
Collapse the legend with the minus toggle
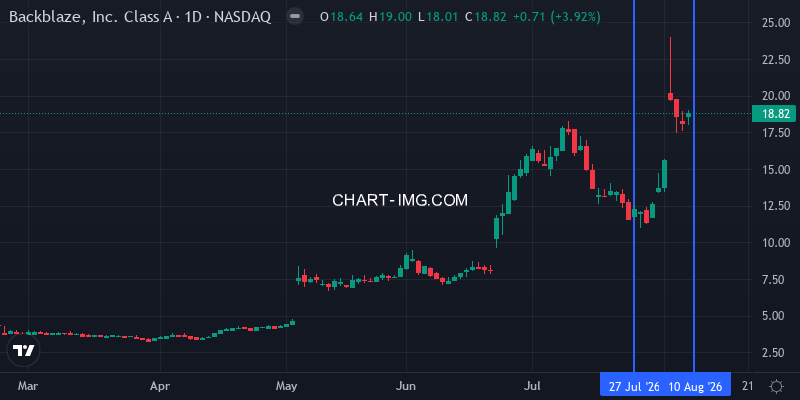[294, 16]
